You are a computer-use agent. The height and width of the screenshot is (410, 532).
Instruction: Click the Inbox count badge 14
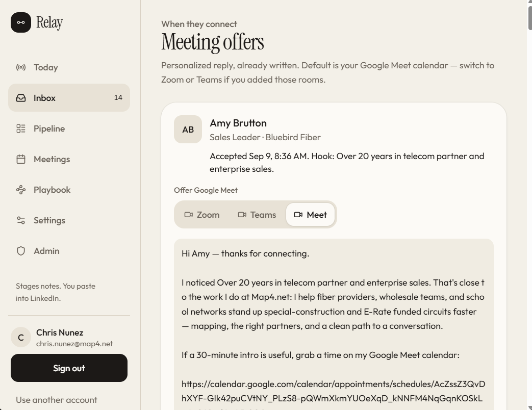pos(118,98)
